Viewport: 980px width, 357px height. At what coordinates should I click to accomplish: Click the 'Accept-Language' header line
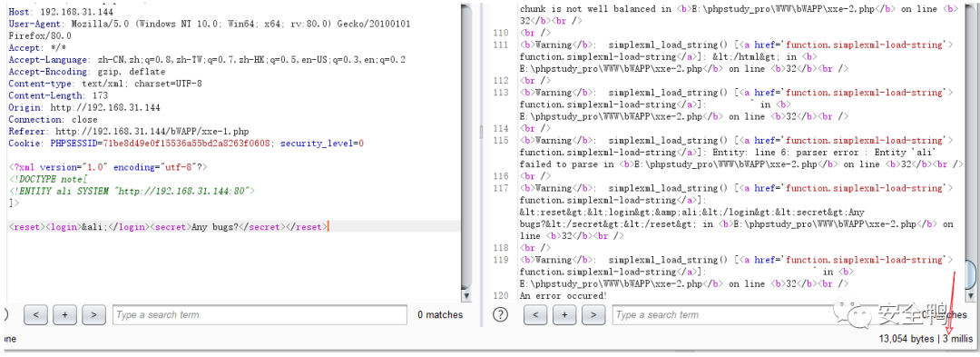208,60
